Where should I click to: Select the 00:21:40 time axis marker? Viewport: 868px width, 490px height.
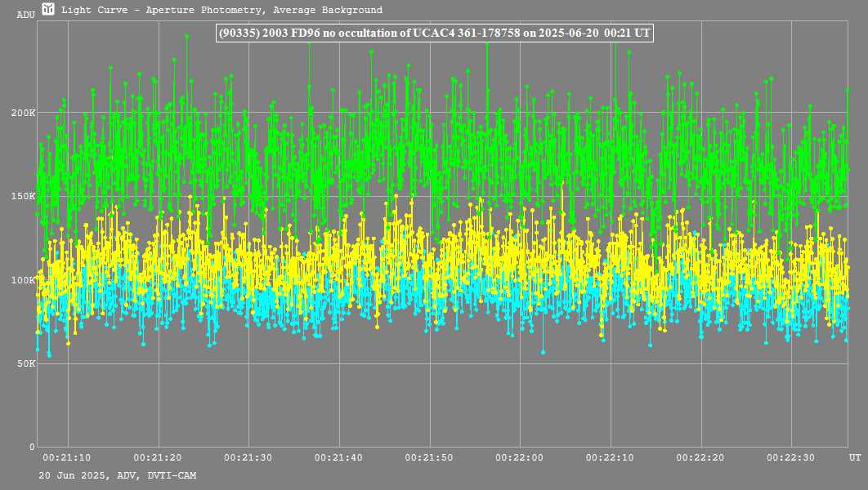338,458
